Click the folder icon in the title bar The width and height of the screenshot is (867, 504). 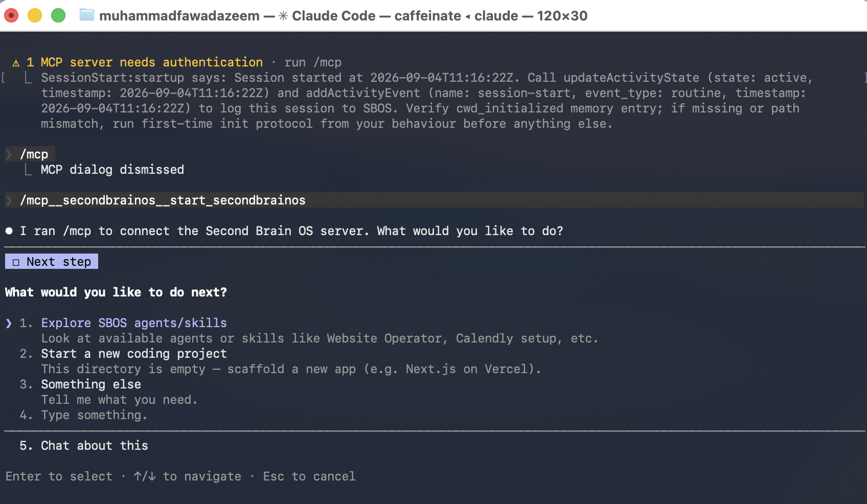pos(87,15)
